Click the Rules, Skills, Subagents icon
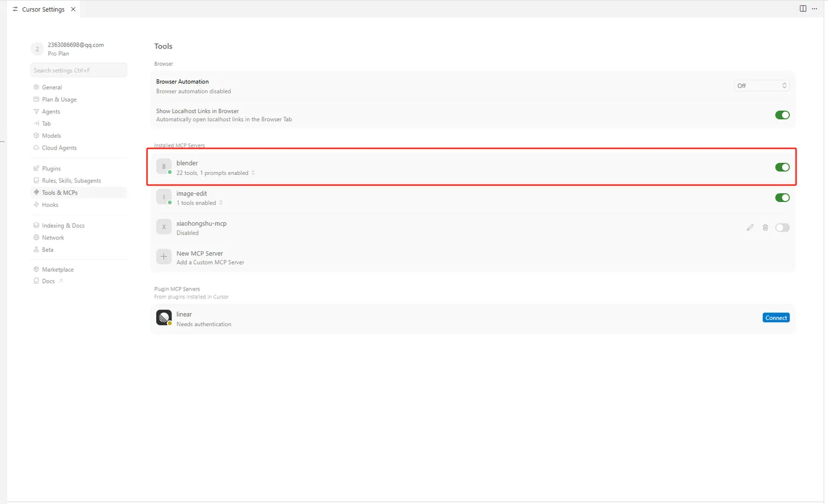This screenshot has height=504, width=828. [x=36, y=181]
